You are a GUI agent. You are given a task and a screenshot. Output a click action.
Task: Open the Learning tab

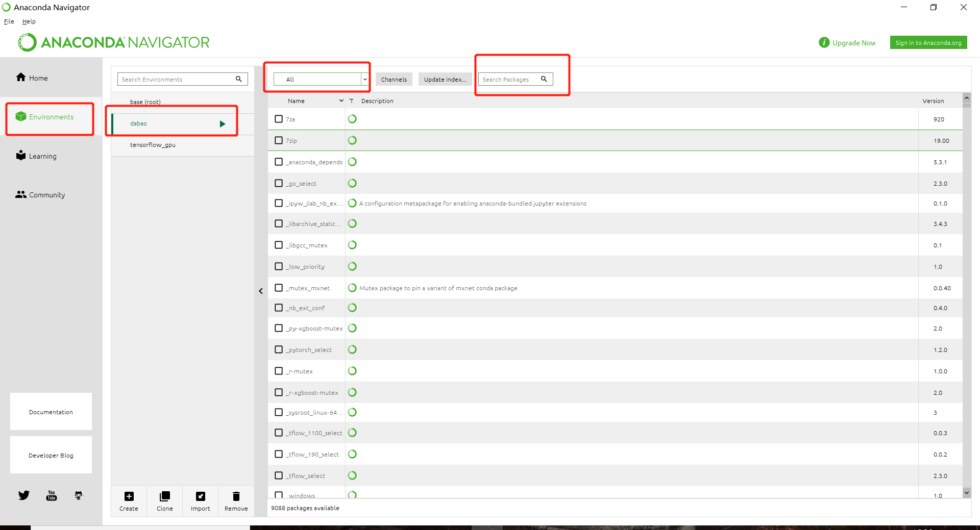pyautogui.click(x=51, y=156)
